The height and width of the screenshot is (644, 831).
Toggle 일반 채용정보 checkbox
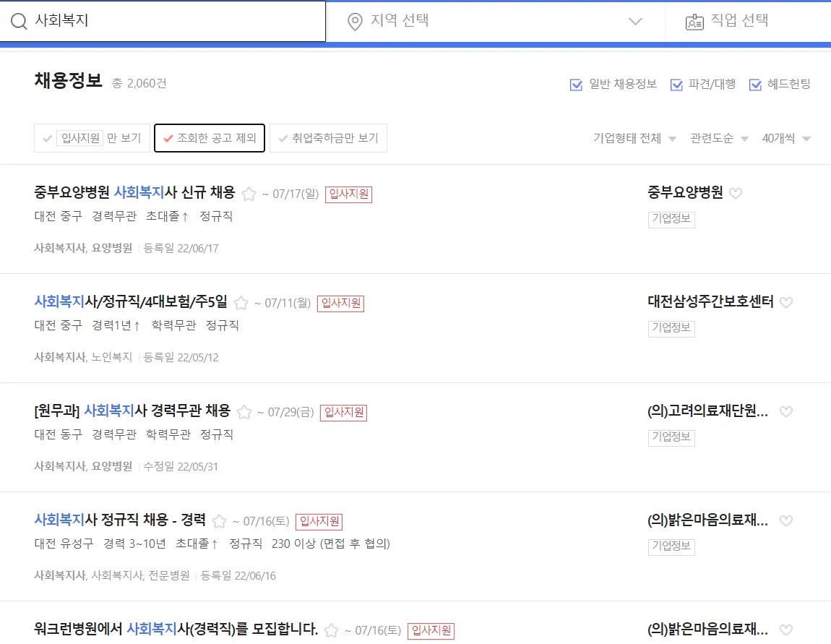pyautogui.click(x=576, y=85)
